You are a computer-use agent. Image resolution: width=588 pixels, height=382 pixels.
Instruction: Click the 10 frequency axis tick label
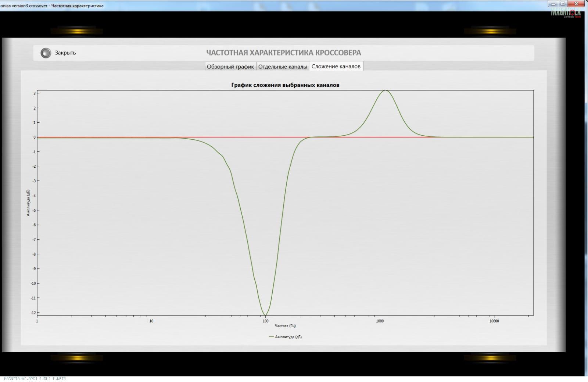(151, 321)
